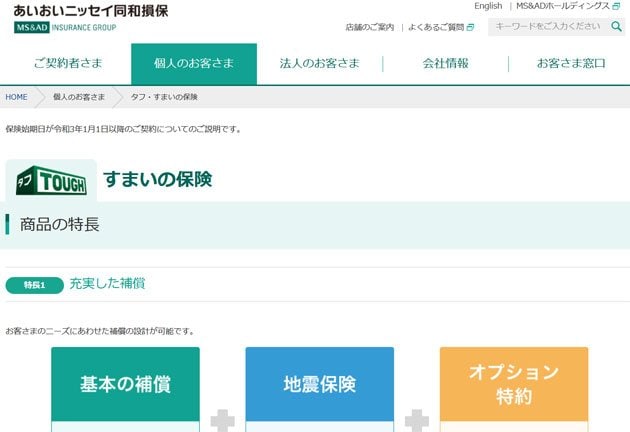Click the 地震保険 blue card
The height and width of the screenshot is (432, 630).
pyautogui.click(x=320, y=384)
